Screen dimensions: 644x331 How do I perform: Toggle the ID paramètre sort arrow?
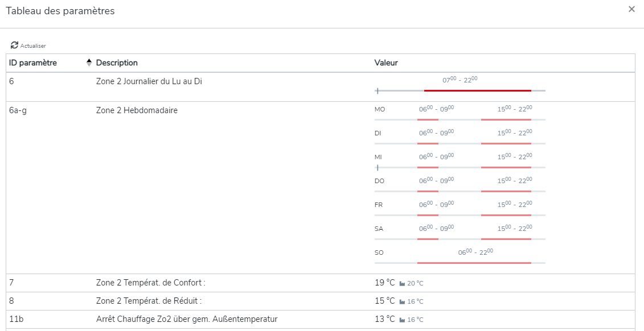click(x=89, y=63)
